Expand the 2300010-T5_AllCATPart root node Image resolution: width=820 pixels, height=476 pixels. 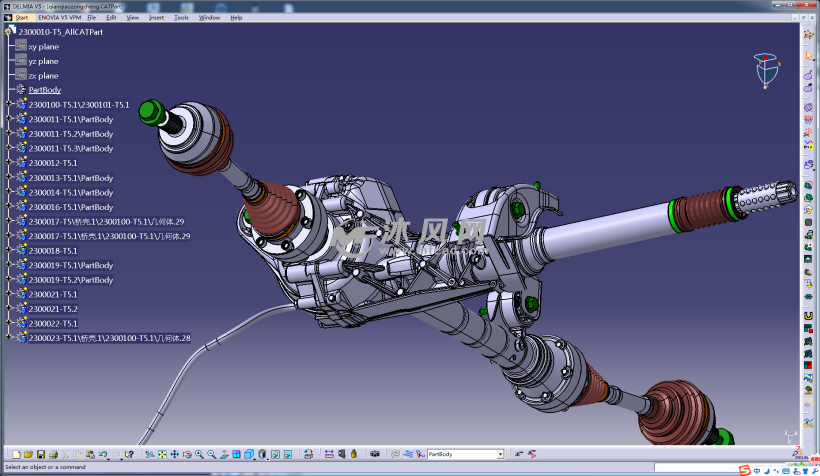(10, 32)
